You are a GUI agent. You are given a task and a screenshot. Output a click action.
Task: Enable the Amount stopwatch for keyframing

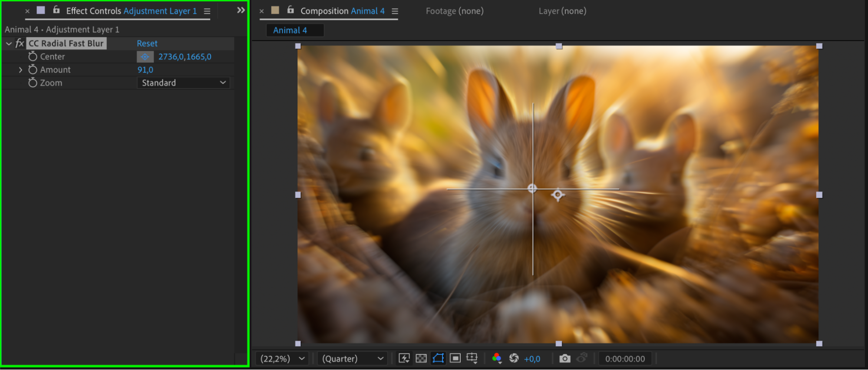point(33,69)
